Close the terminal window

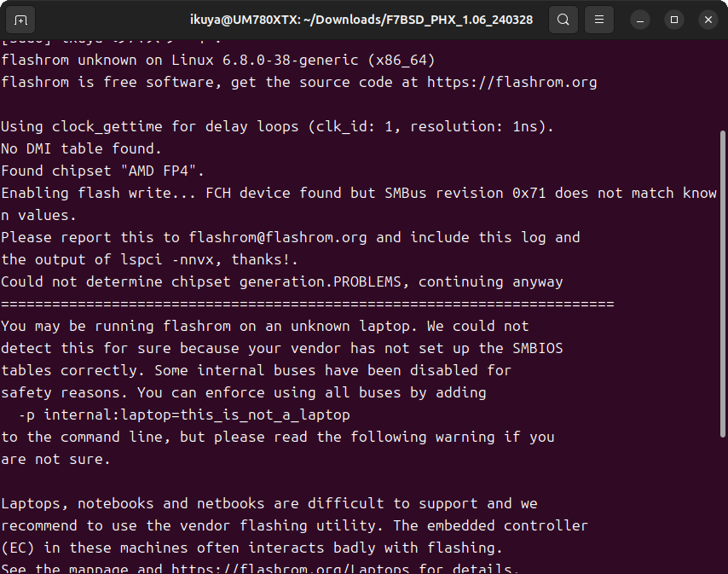707,19
